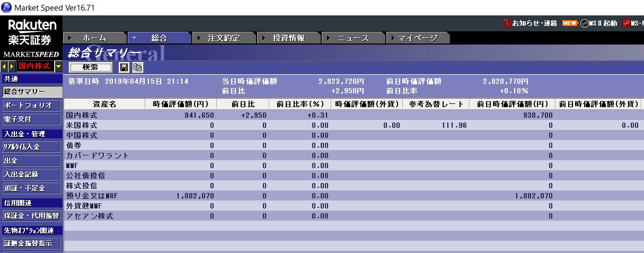Viewport: 644px width, 253px height.
Task: Open the ニュース menu tab
Action: (353, 38)
